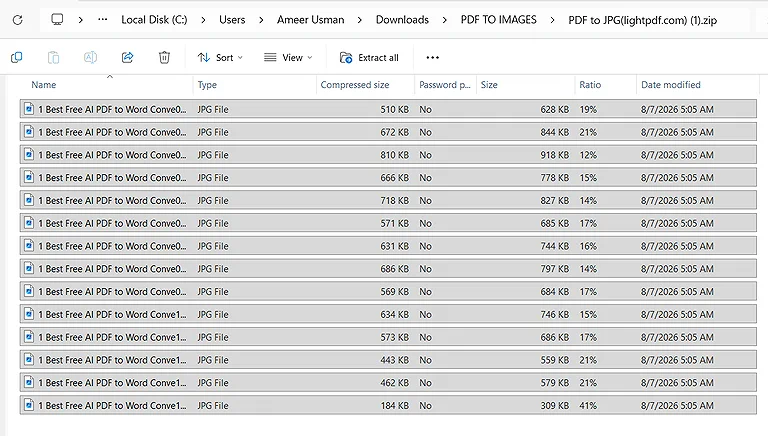
Task: Sort by Type column header
Action: (x=207, y=85)
